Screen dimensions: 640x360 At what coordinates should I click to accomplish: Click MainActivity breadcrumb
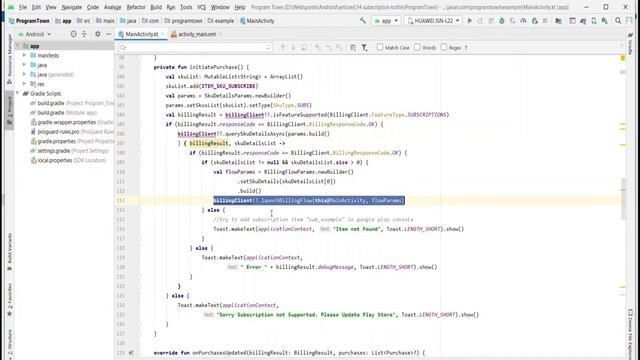(257, 21)
